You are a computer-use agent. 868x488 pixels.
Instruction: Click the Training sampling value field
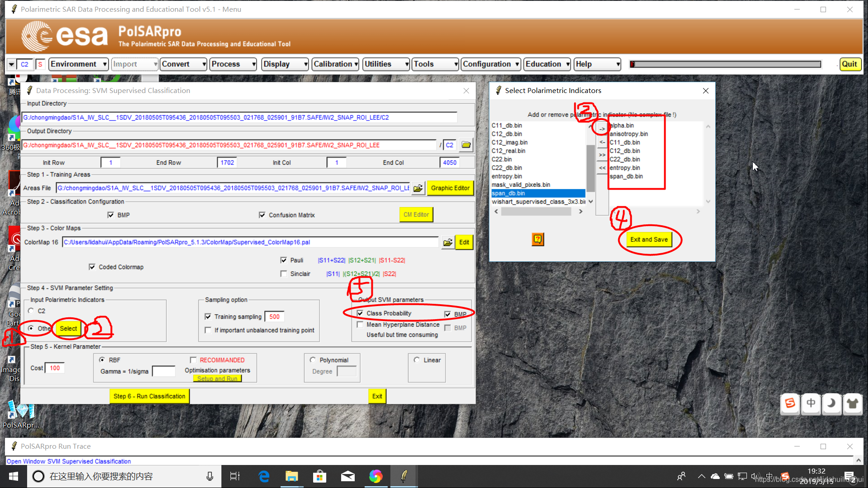click(274, 316)
